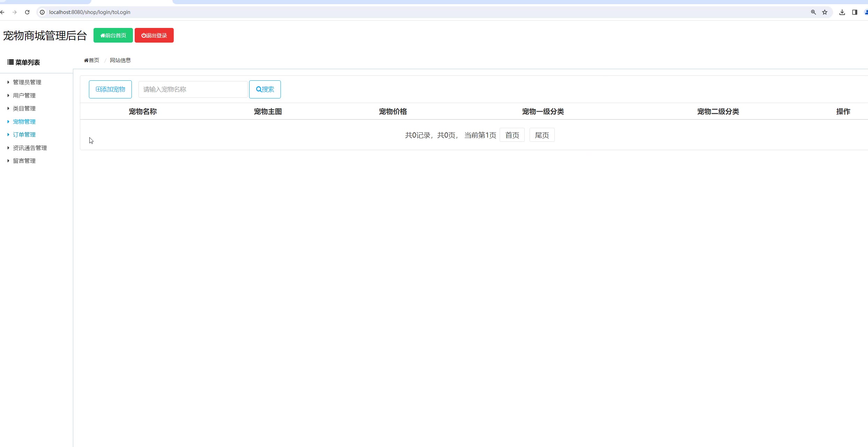Click the red 退出登录 button
This screenshot has width=868, height=447.
pyautogui.click(x=154, y=35)
